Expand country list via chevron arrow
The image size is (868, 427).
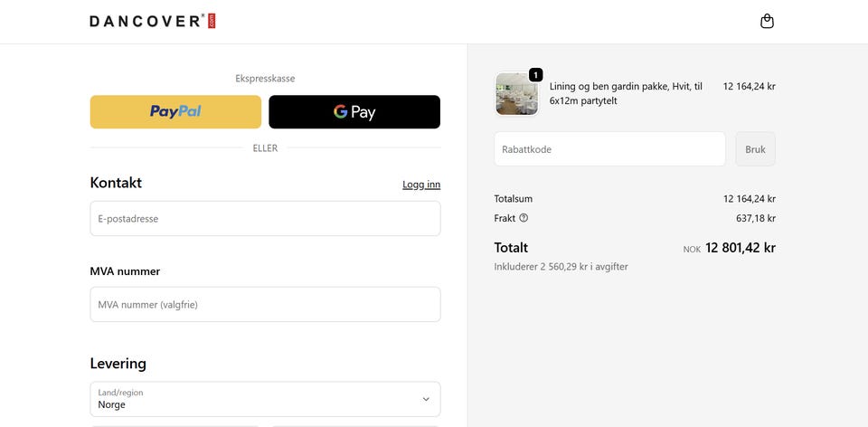tap(426, 399)
